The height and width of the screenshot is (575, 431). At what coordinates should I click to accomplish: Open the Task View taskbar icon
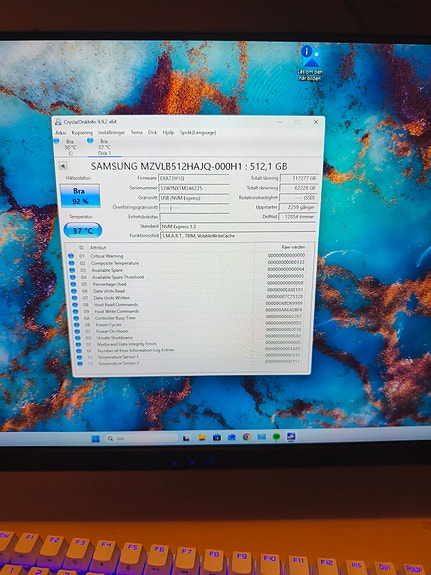click(x=186, y=438)
